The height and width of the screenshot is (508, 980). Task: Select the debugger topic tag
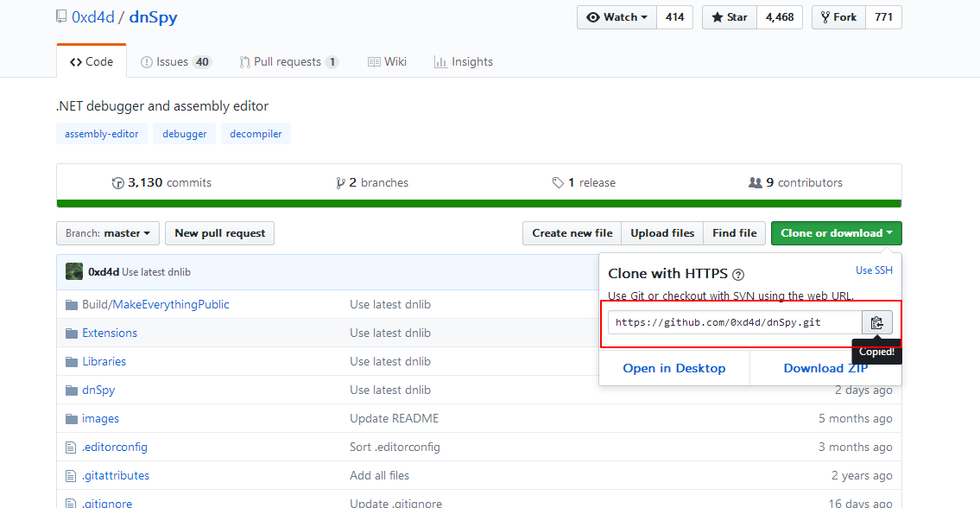pos(185,134)
